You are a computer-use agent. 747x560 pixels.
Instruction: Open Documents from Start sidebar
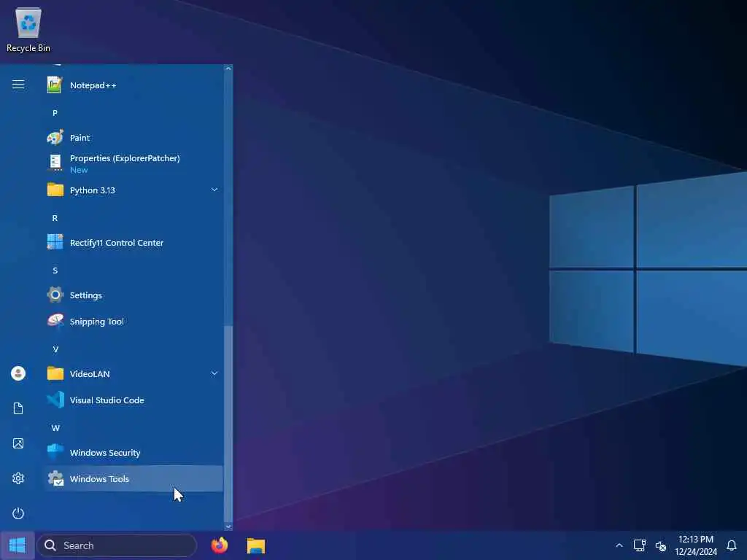tap(18, 408)
